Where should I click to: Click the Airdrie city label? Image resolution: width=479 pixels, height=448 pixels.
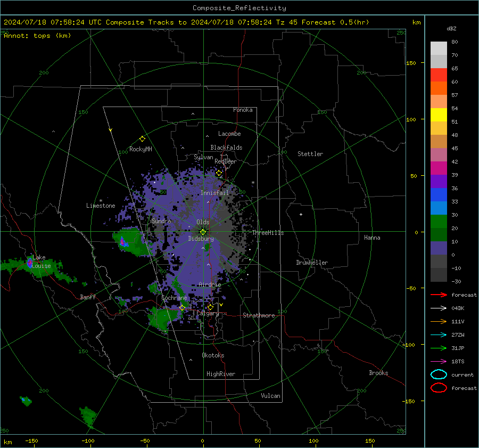[x=210, y=284]
